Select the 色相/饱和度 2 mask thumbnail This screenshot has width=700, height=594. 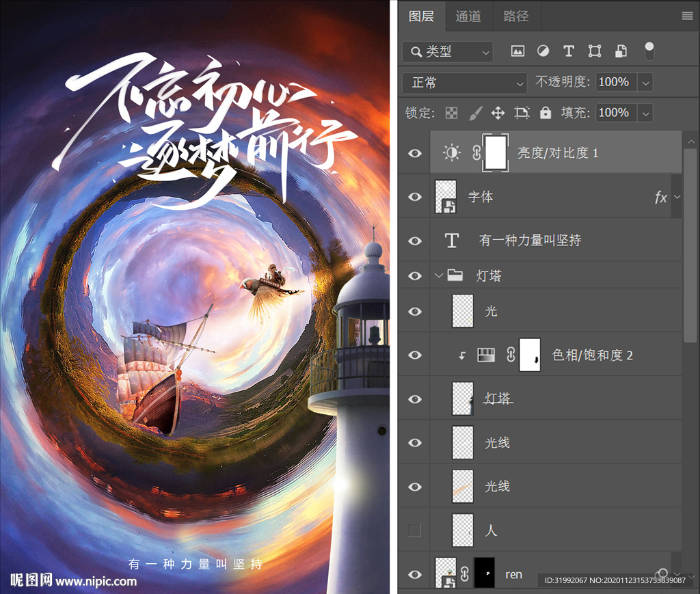click(530, 355)
